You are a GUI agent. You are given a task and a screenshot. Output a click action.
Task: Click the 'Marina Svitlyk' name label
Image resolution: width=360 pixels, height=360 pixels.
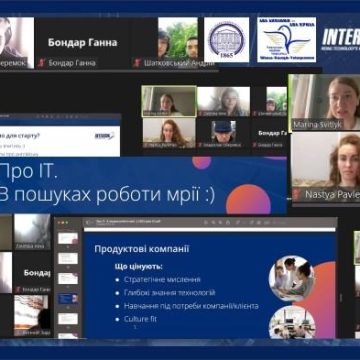coord(318,125)
